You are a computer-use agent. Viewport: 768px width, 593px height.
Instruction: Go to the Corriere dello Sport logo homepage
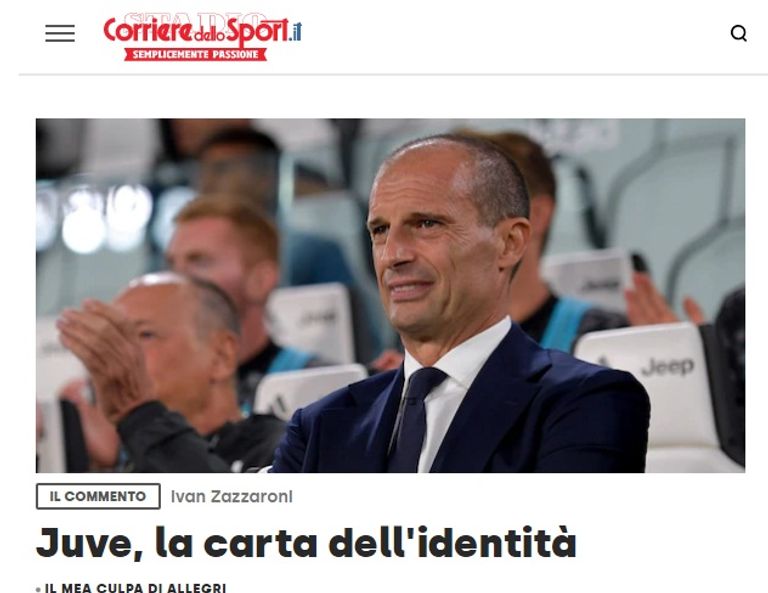(x=202, y=37)
